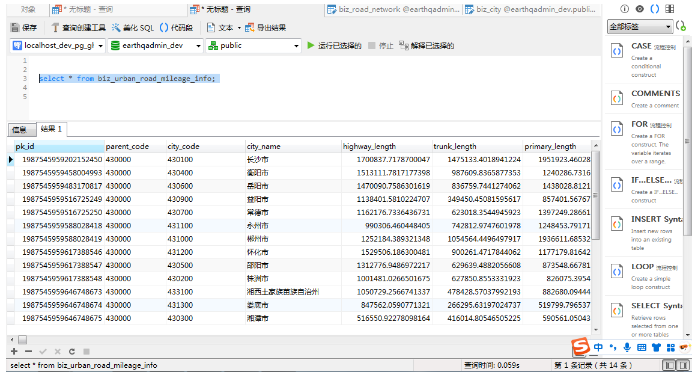Insert the CASE snippet
The image size is (696, 379).
[644, 60]
